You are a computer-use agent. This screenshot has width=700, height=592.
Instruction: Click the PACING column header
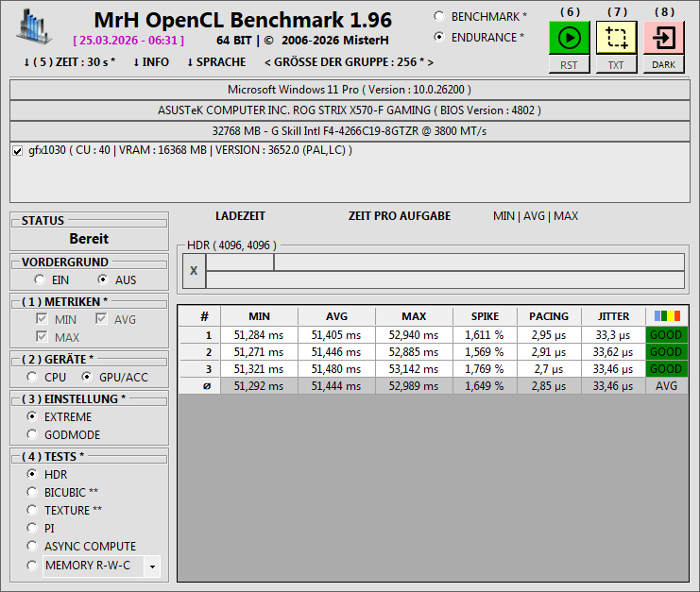tap(549, 316)
